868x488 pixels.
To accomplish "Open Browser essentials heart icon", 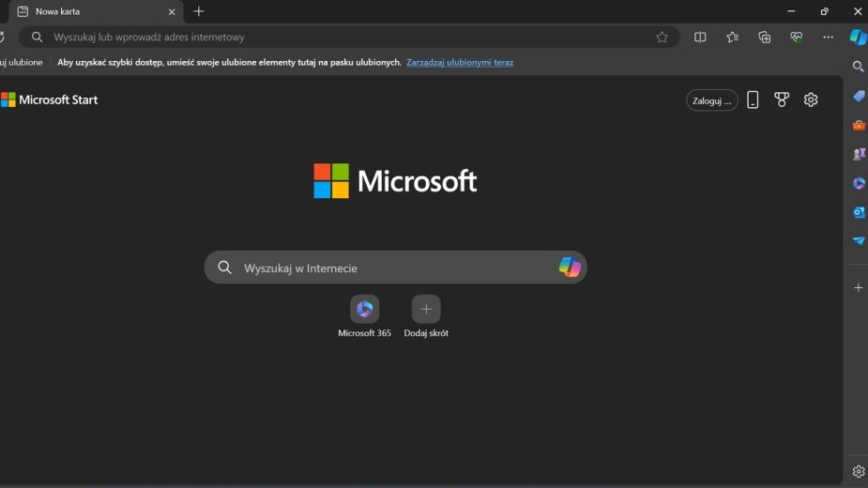I will click(x=797, y=38).
